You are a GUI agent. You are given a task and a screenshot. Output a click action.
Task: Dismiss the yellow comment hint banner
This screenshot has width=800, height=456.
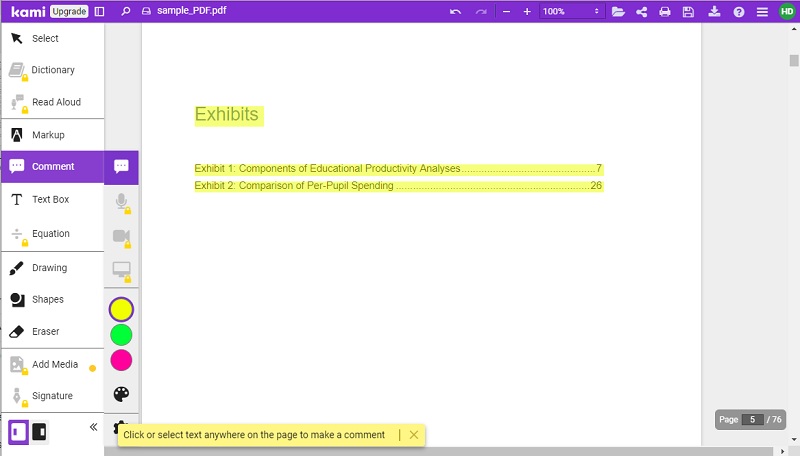point(414,435)
